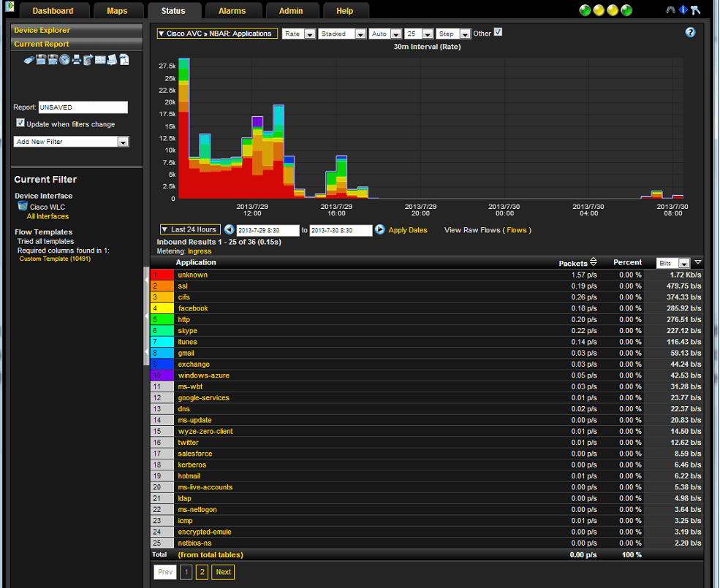Click the Apply Dates link
The width and height of the screenshot is (720, 588).
[x=408, y=230]
